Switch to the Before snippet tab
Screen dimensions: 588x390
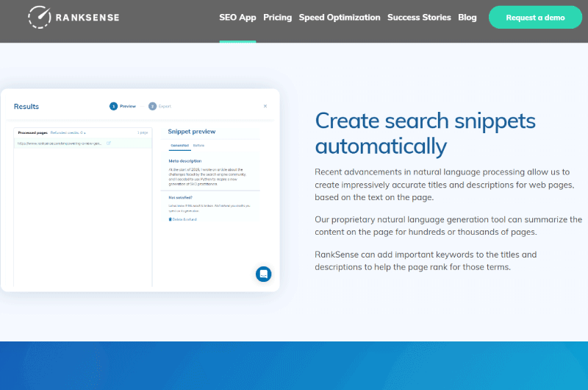click(198, 145)
